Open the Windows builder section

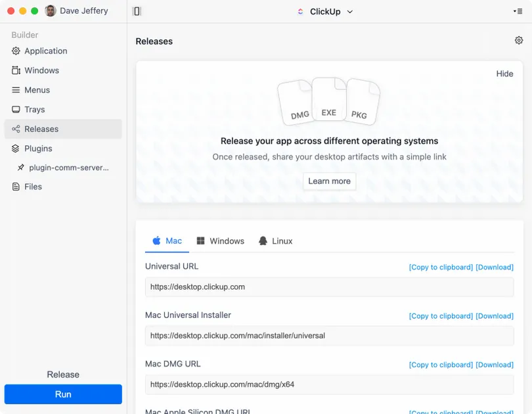[41, 70]
